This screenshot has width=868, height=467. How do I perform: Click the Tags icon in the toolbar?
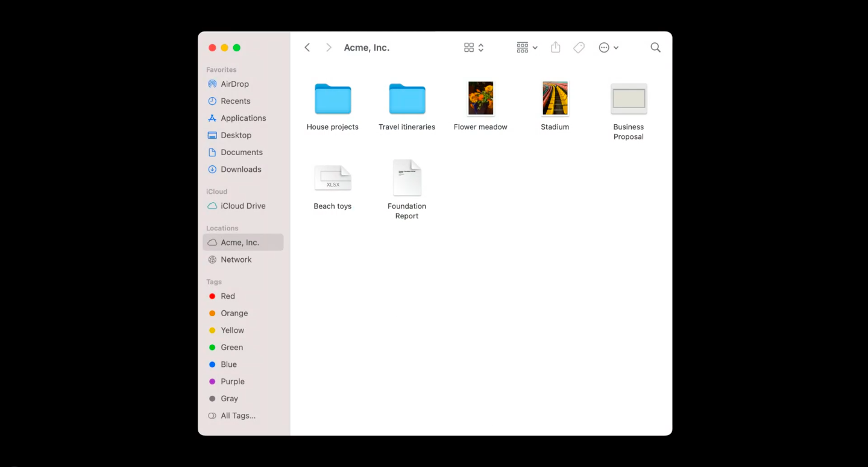579,47
